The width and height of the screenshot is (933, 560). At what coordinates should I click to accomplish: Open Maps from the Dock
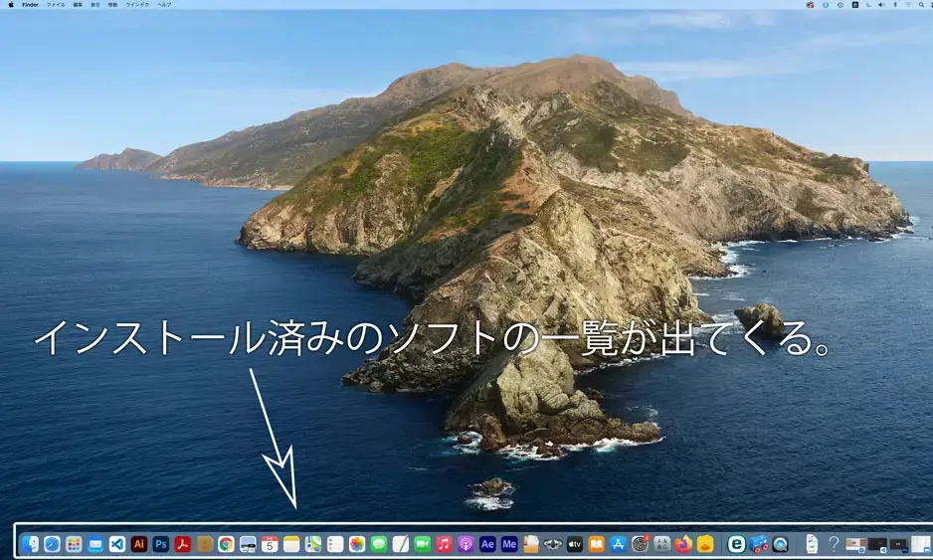pos(313,543)
